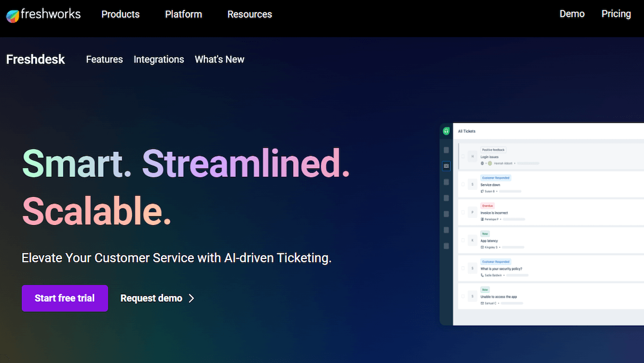Viewport: 644px width, 363px height.
Task: Open the Products menu
Action: click(x=120, y=14)
